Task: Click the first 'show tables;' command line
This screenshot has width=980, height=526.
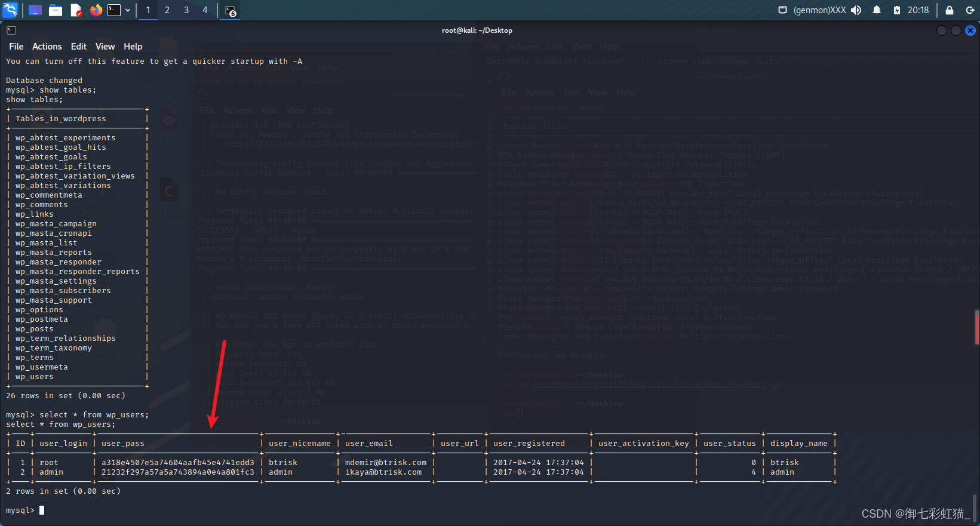Action: pyautogui.click(x=51, y=90)
